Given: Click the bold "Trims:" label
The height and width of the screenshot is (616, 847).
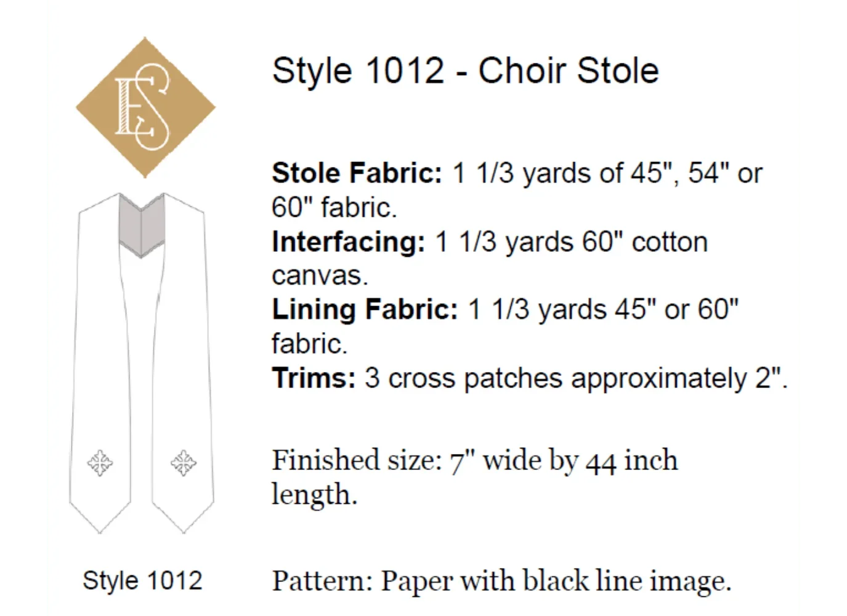Looking at the screenshot, I should point(314,378).
